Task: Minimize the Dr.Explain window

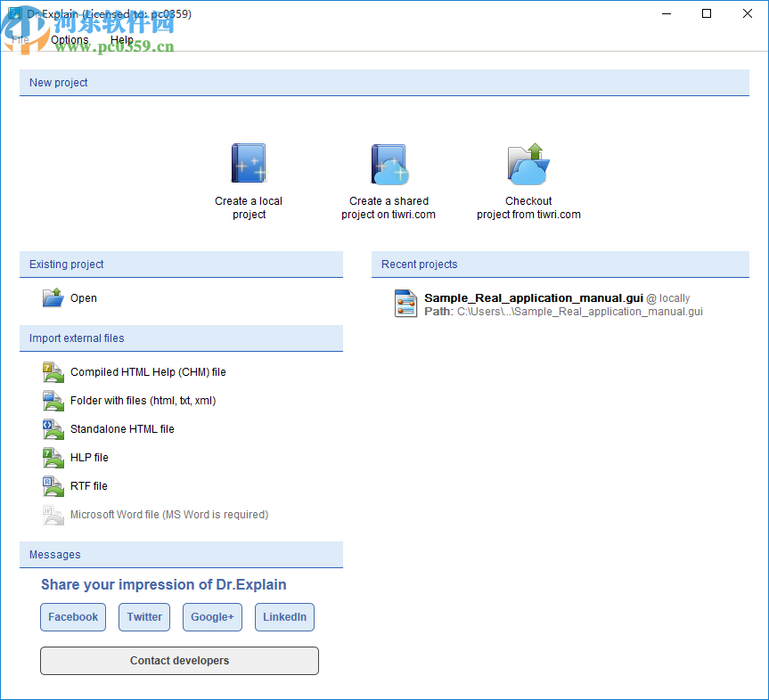Action: click(x=666, y=13)
